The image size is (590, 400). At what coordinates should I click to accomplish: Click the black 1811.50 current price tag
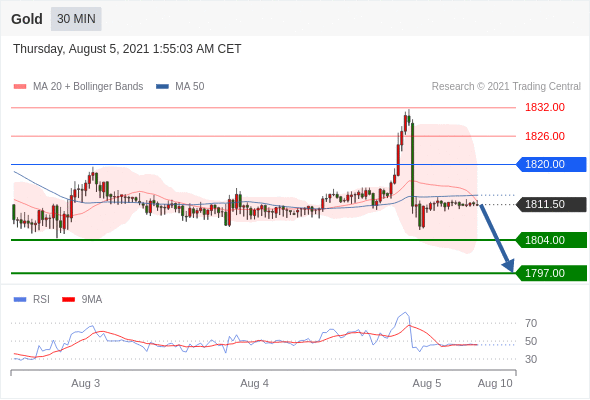(551, 204)
